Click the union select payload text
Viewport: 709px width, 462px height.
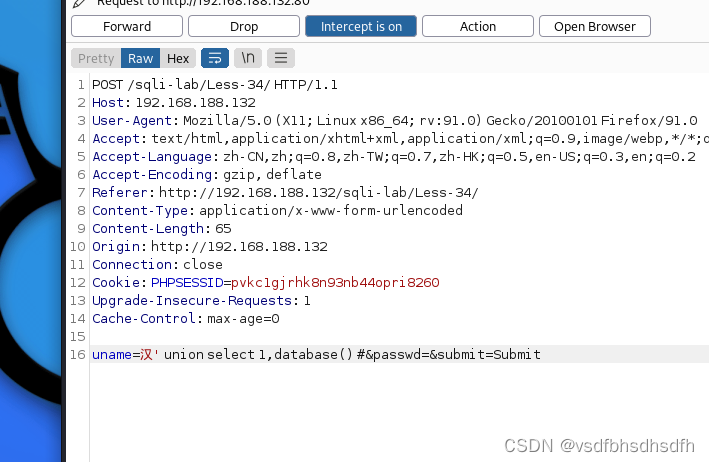(x=258, y=355)
